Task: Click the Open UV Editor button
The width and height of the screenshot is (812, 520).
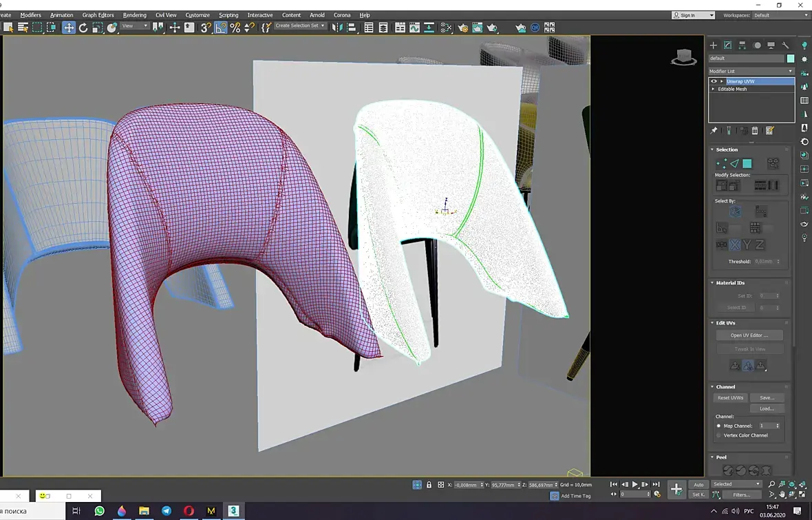Action: (x=749, y=335)
